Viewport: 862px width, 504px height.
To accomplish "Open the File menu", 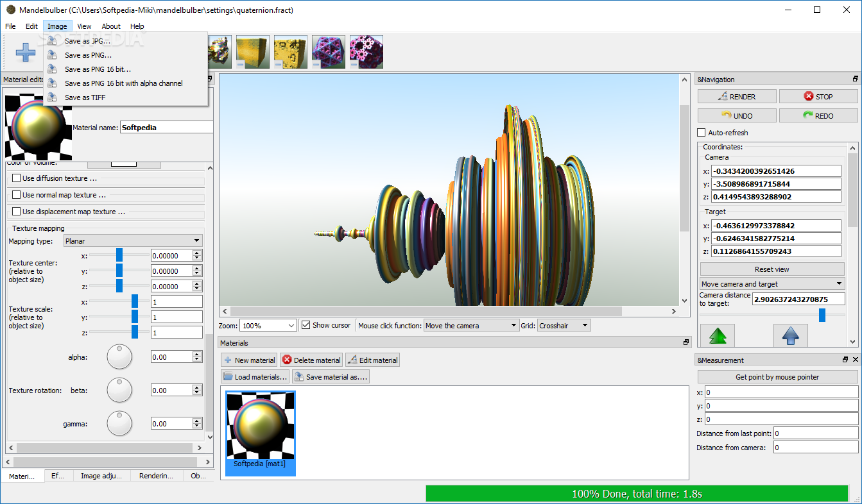I will point(10,26).
